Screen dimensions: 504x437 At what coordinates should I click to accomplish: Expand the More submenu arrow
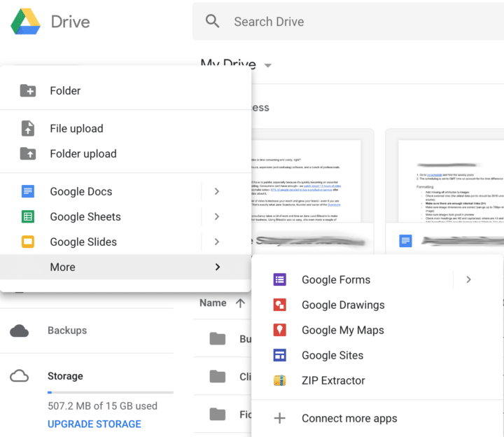(218, 267)
